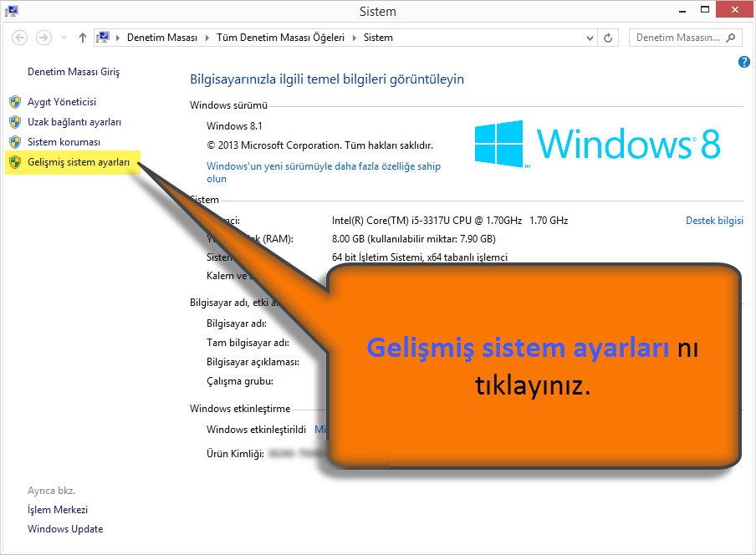
Task: Click the shield icon beside Sistem koruması
Action: (15, 142)
